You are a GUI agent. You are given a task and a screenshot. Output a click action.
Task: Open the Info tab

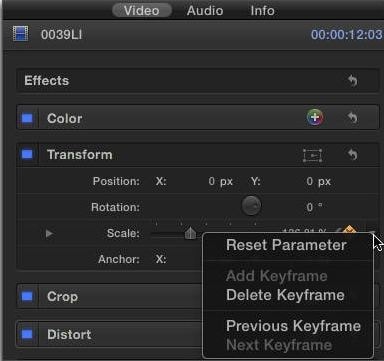click(x=263, y=11)
